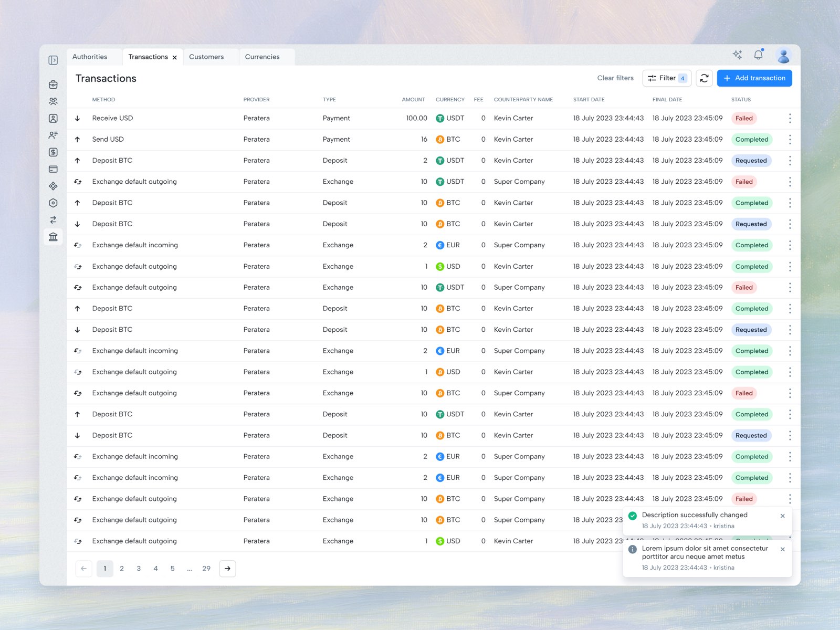This screenshot has width=840, height=630.
Task: Click the info icon in Lorem ipsum notification
Action: [x=633, y=549]
